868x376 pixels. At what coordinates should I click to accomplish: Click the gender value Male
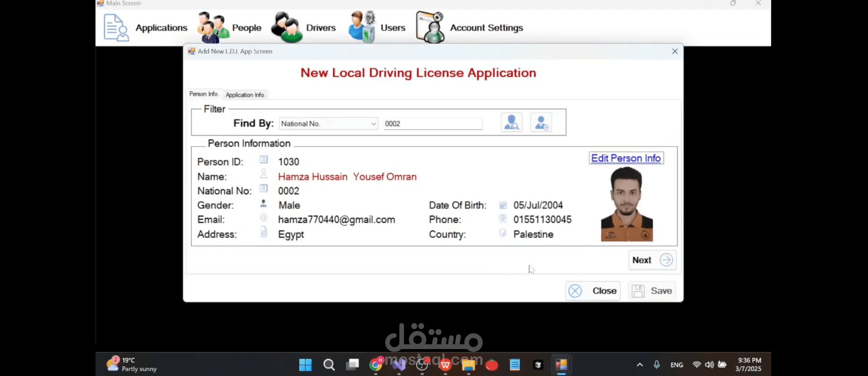[x=289, y=205]
